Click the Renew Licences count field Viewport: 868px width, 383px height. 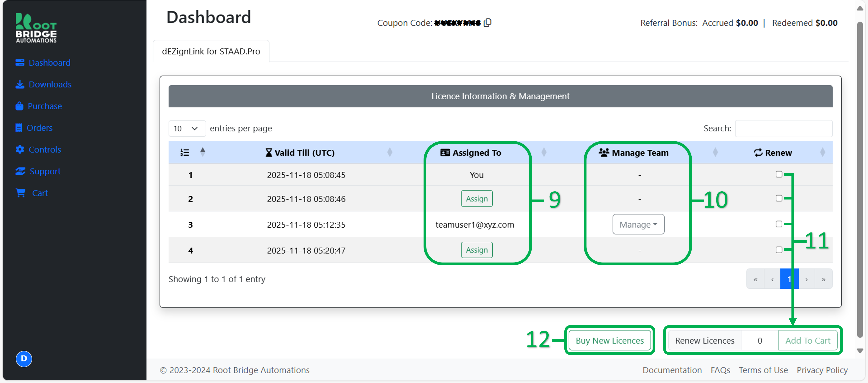tap(759, 341)
